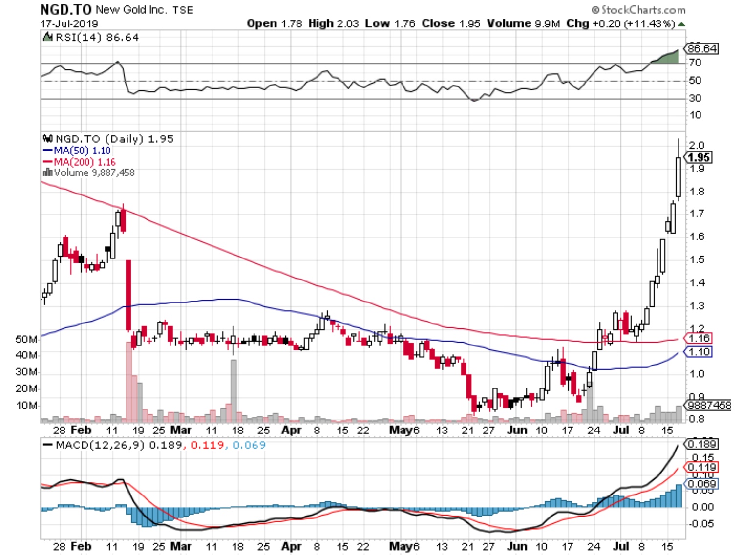This screenshot has width=742, height=560.
Task: Click the 0.00 label on the MACD axis
Action: tap(702, 507)
